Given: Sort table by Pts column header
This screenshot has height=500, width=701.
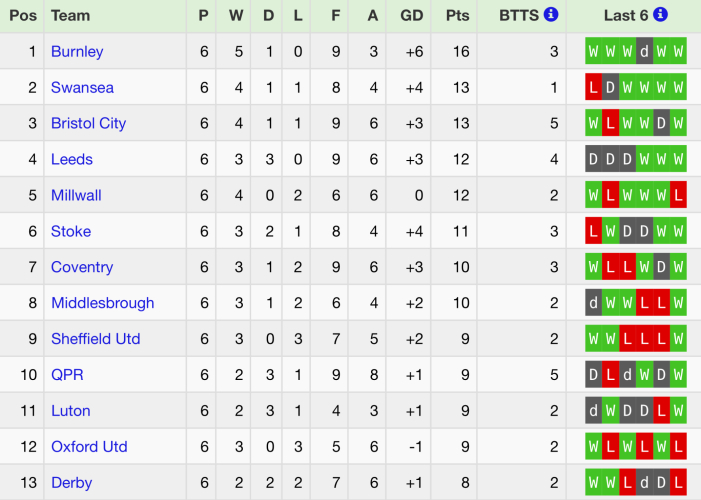Looking at the screenshot, I should point(457,15).
